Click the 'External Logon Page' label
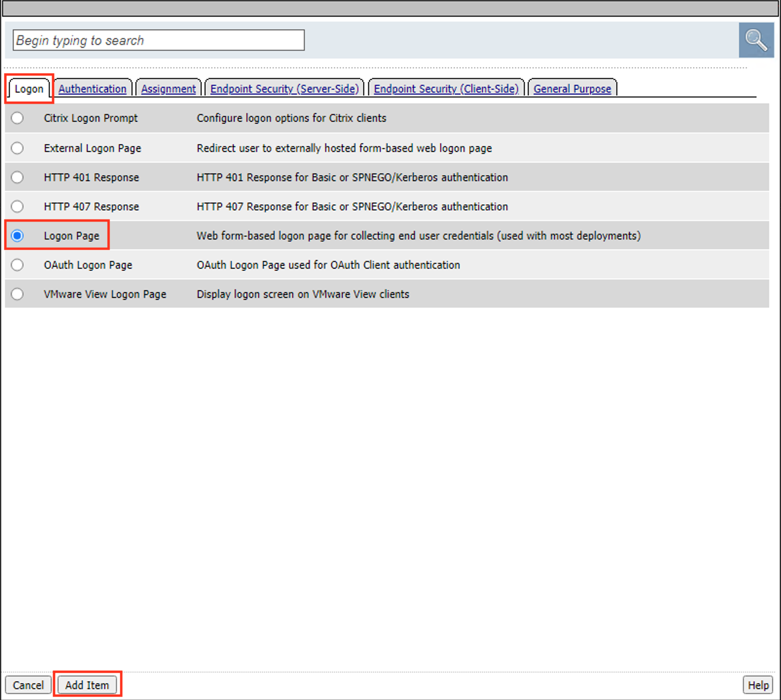 (93, 148)
